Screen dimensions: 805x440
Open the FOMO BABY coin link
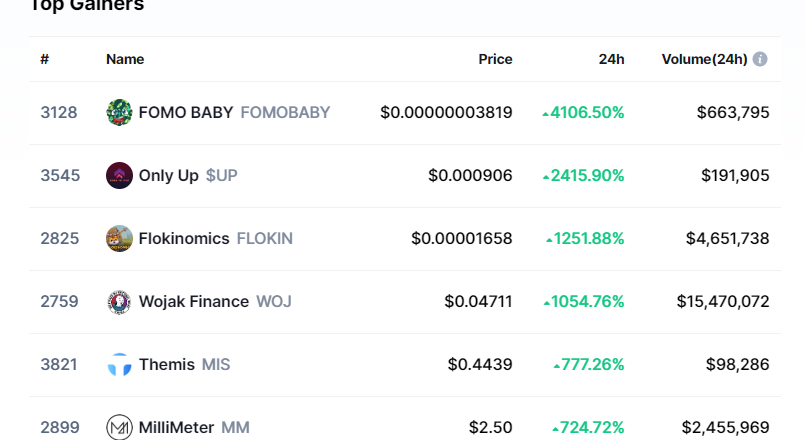point(185,113)
